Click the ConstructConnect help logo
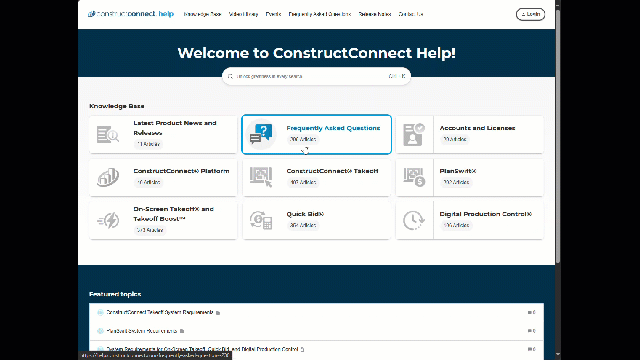The width and height of the screenshot is (640, 360). tap(131, 14)
